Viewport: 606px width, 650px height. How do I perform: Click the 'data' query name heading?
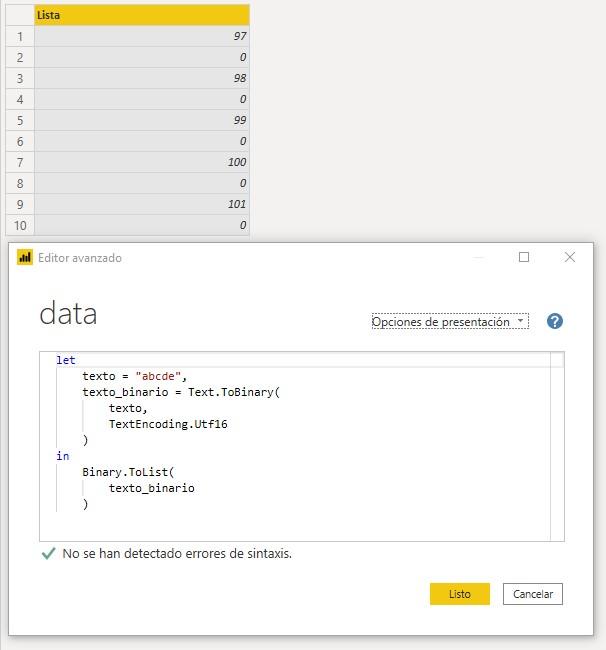tap(68, 314)
